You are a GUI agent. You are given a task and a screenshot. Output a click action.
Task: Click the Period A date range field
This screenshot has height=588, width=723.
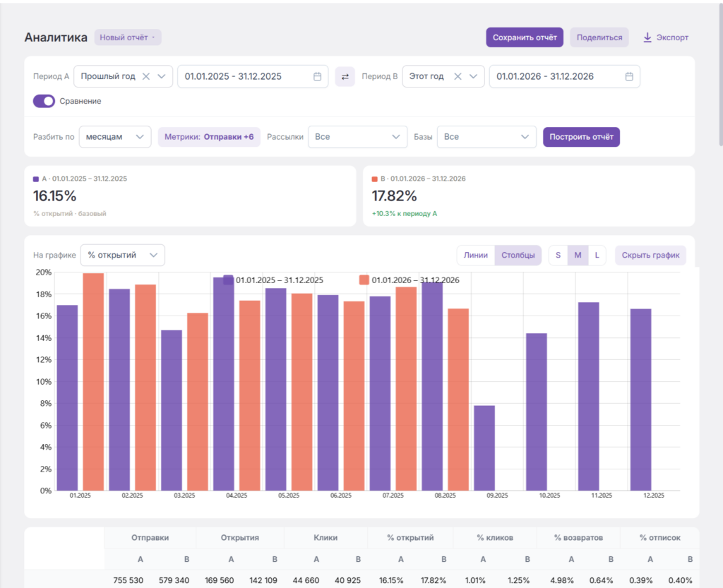[253, 76]
